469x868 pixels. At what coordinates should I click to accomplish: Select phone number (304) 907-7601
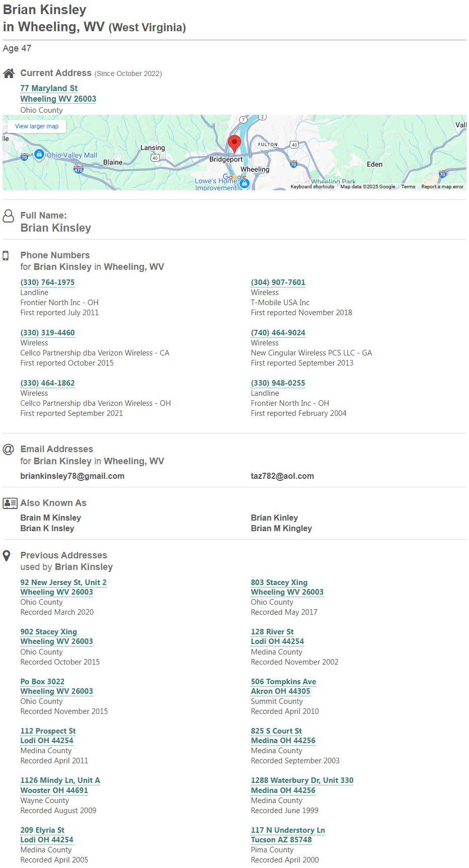pos(278,282)
